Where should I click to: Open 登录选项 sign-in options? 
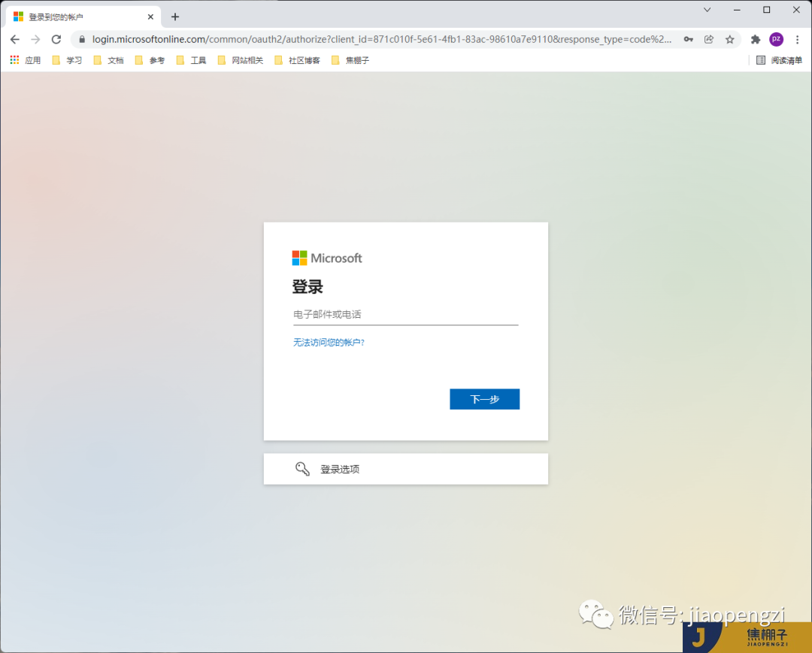pos(405,469)
